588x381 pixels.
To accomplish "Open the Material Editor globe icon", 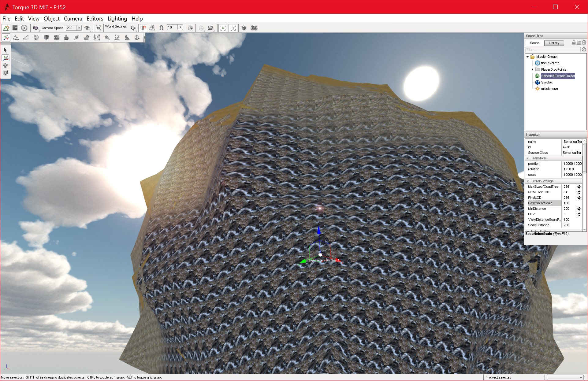I will [x=36, y=38].
